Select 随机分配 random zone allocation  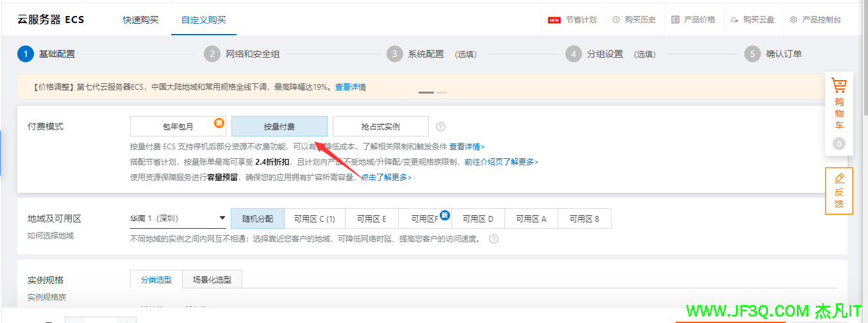tap(256, 219)
